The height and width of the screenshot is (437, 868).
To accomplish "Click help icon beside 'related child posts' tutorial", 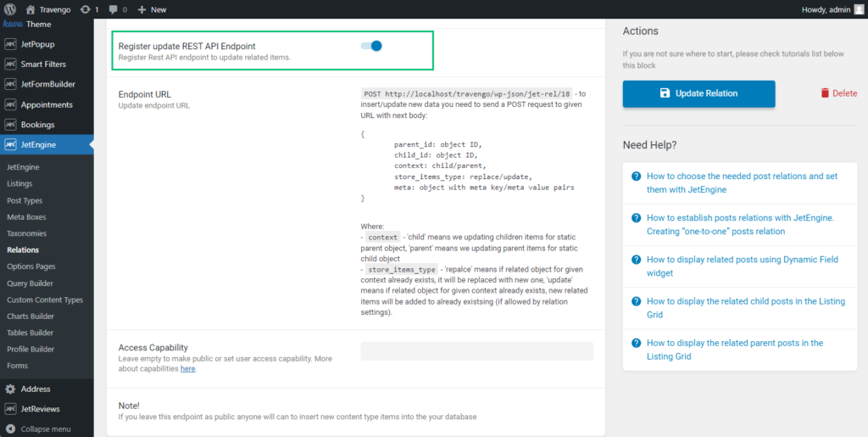I will click(636, 301).
